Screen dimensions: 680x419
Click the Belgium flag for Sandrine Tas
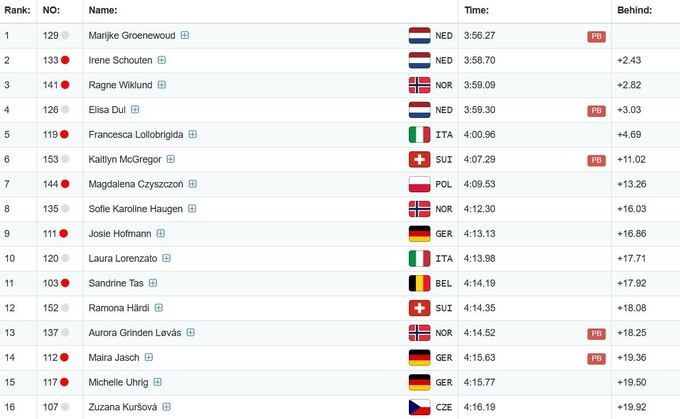tap(419, 283)
